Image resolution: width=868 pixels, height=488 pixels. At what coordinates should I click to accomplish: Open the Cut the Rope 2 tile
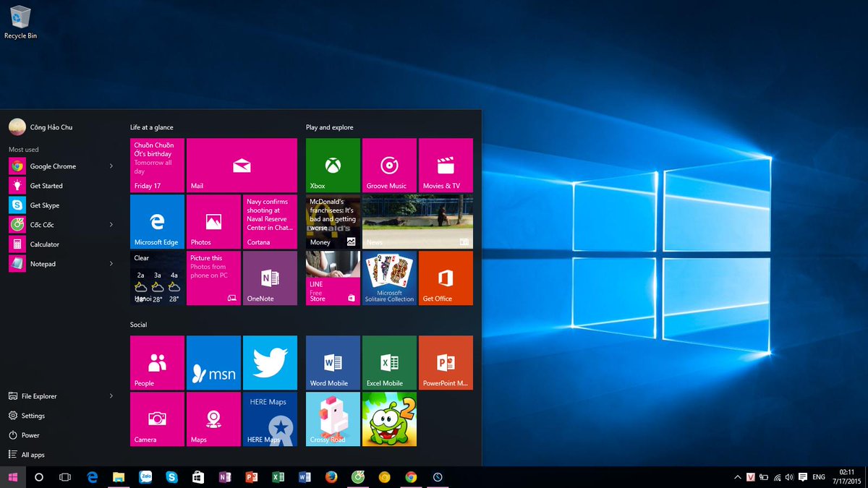pyautogui.click(x=389, y=419)
